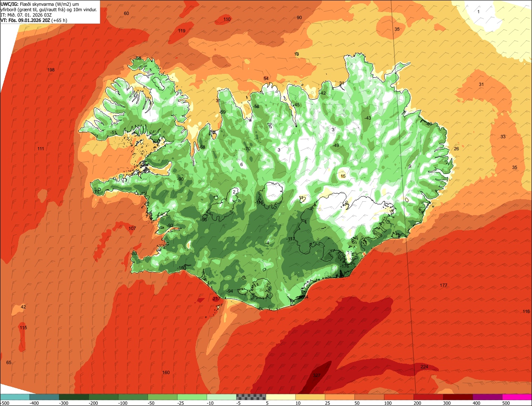Select legend swatch between -200 and -100

[x=103, y=397]
